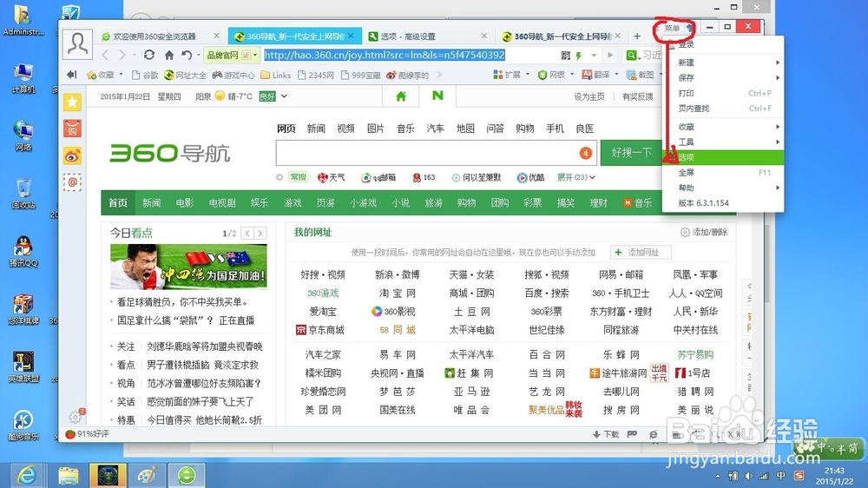868x488 pixels.
Task: Go back with the back arrow
Action: (105, 55)
